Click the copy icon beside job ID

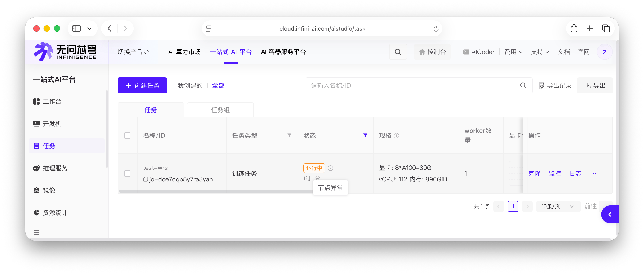pyautogui.click(x=145, y=179)
